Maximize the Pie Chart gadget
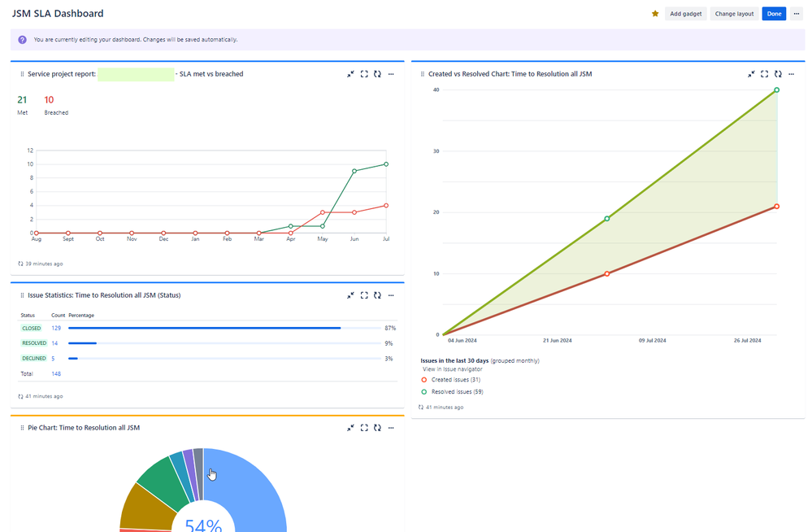812x532 pixels. pos(363,428)
